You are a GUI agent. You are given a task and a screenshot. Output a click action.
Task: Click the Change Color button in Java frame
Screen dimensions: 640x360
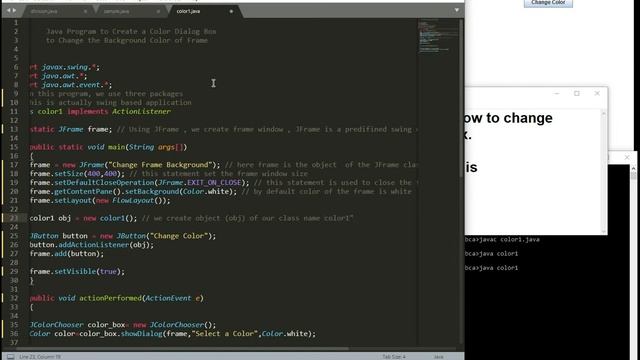coord(548,3)
